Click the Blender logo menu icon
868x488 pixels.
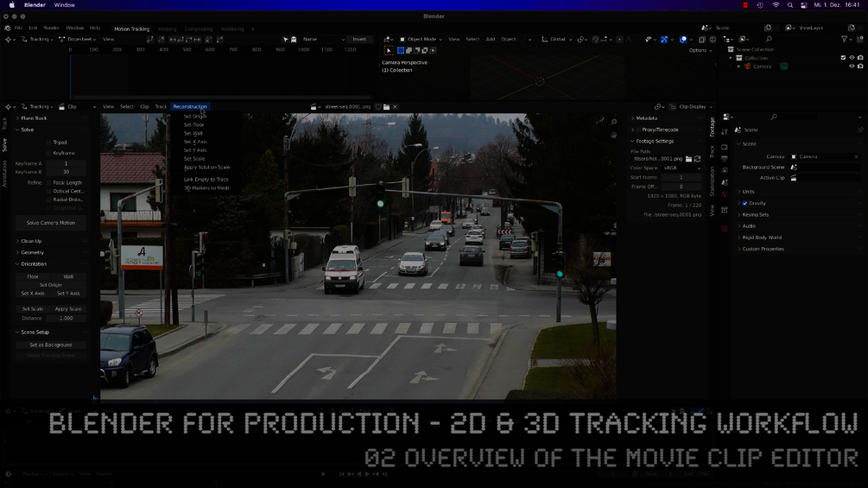(x=7, y=28)
